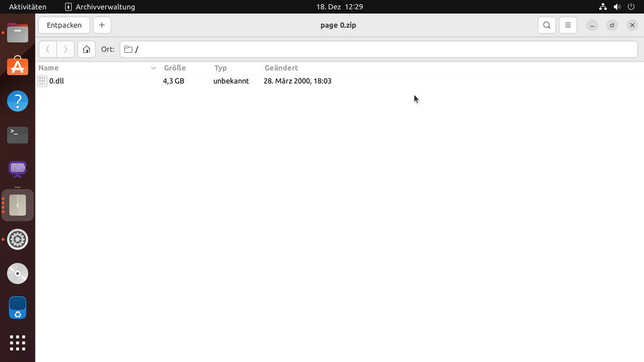Click the search magnifier icon in header

pyautogui.click(x=547, y=25)
